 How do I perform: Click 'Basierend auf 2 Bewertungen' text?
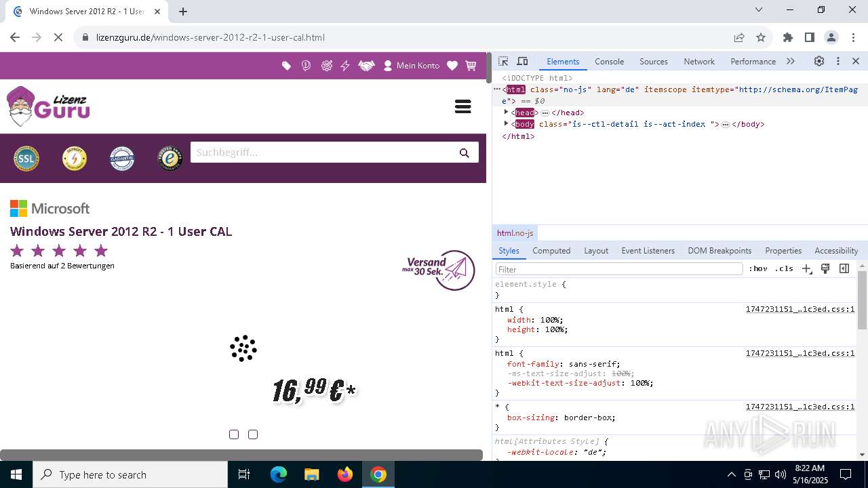(62, 266)
